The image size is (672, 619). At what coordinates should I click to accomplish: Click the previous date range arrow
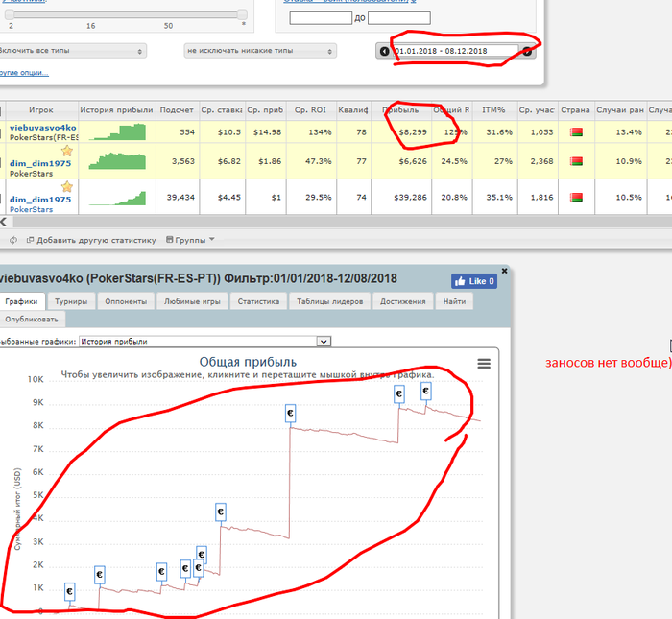(x=384, y=51)
